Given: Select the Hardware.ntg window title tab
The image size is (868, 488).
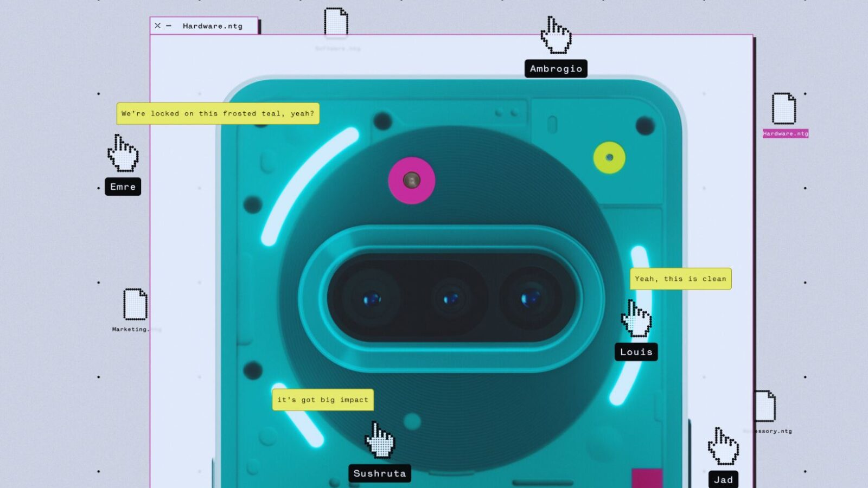Looking at the screenshot, I should [204, 25].
